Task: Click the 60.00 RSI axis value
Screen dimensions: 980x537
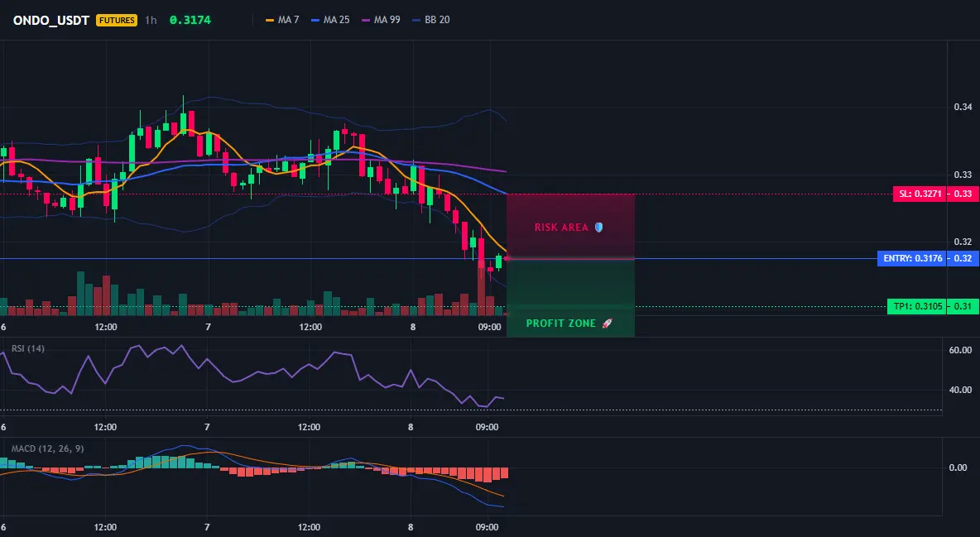Action: pyautogui.click(x=960, y=350)
